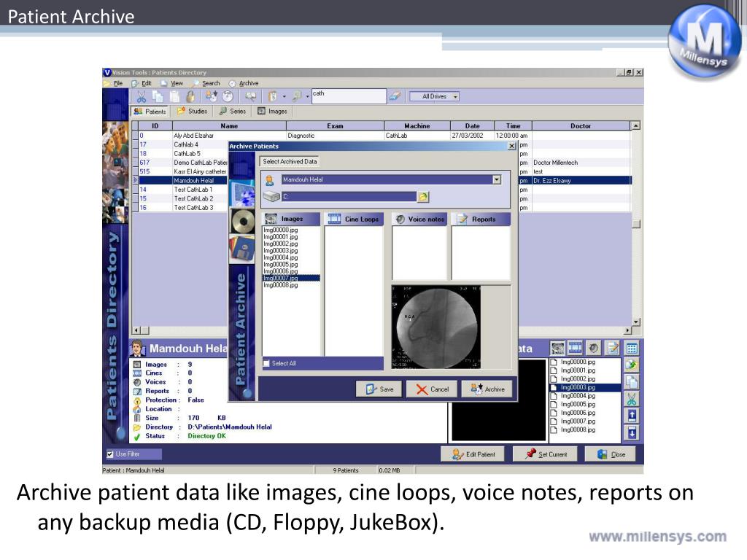Click the angiogram preview image in Archive dialog
This screenshot has height=560, width=747.
[x=436, y=327]
